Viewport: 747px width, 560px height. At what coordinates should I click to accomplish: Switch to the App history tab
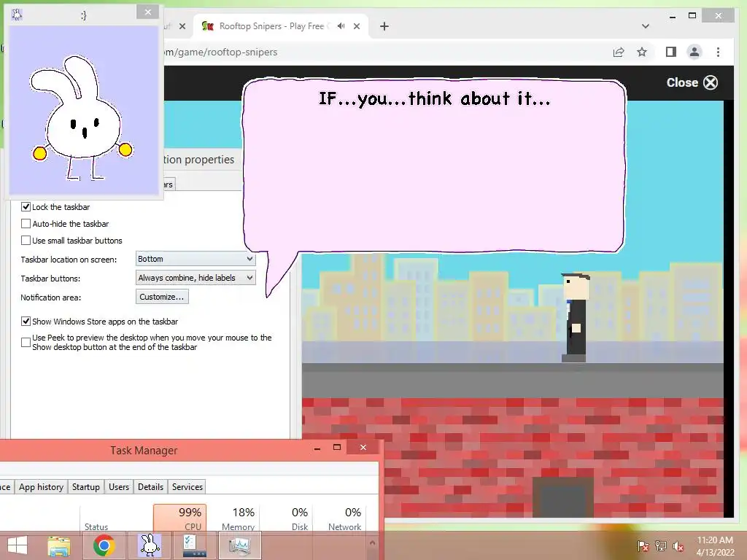[x=41, y=486]
